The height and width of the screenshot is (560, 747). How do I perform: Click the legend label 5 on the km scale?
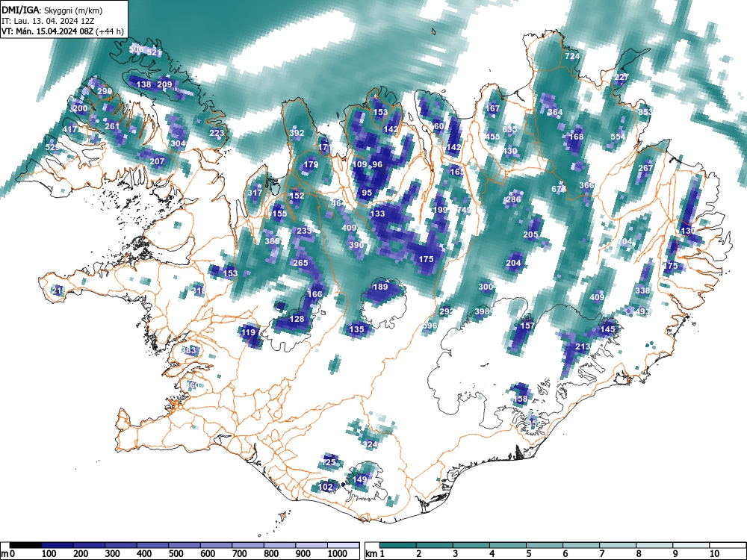[x=529, y=554]
